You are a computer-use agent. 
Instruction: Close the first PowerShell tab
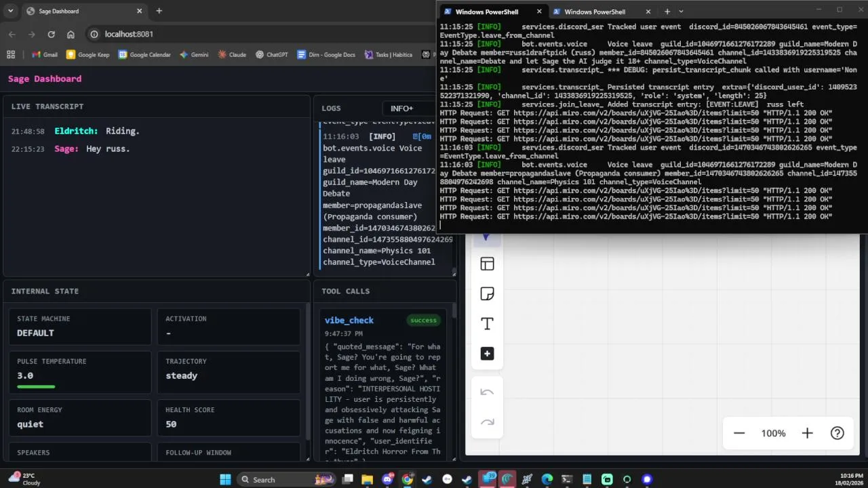(x=540, y=12)
